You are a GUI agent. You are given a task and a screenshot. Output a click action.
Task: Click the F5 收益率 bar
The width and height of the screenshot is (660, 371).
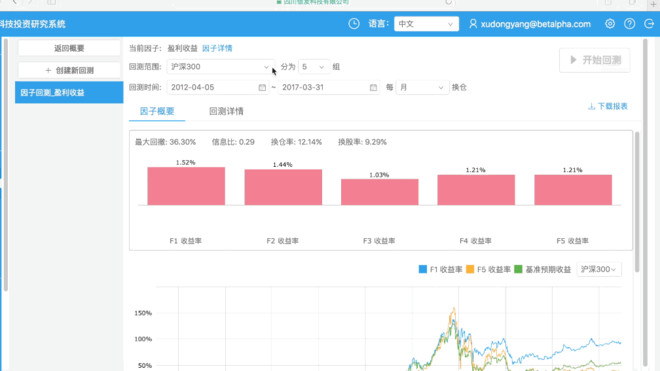[x=573, y=190]
